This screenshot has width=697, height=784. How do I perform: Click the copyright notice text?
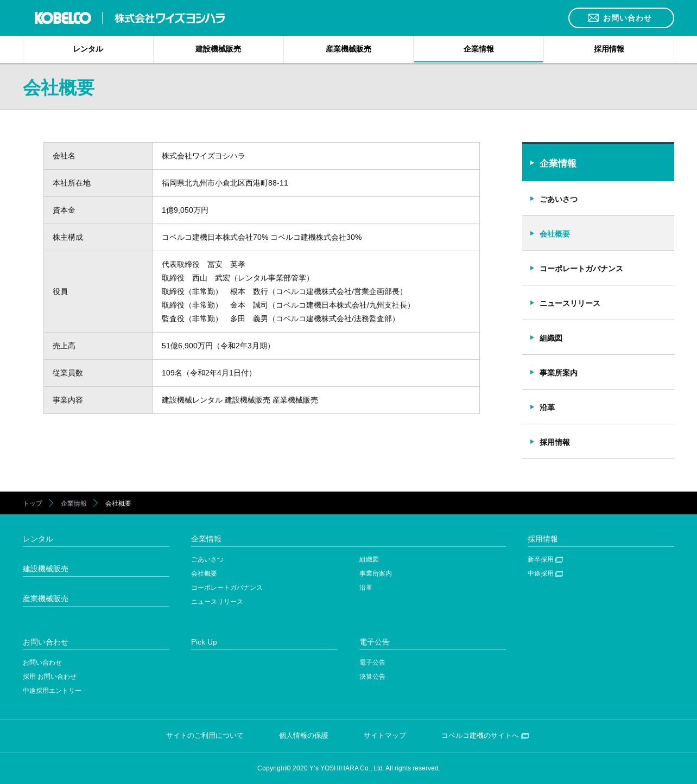[348, 768]
